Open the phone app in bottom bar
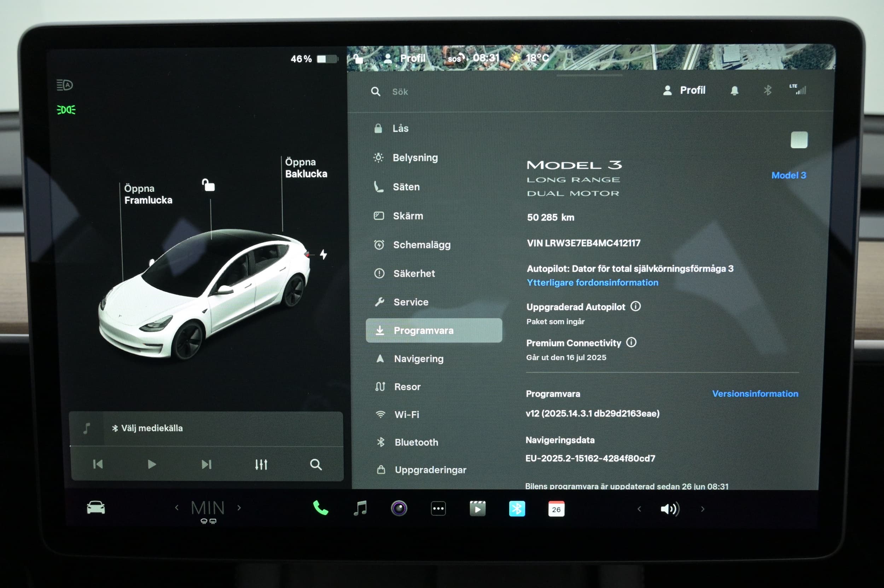 (320, 508)
